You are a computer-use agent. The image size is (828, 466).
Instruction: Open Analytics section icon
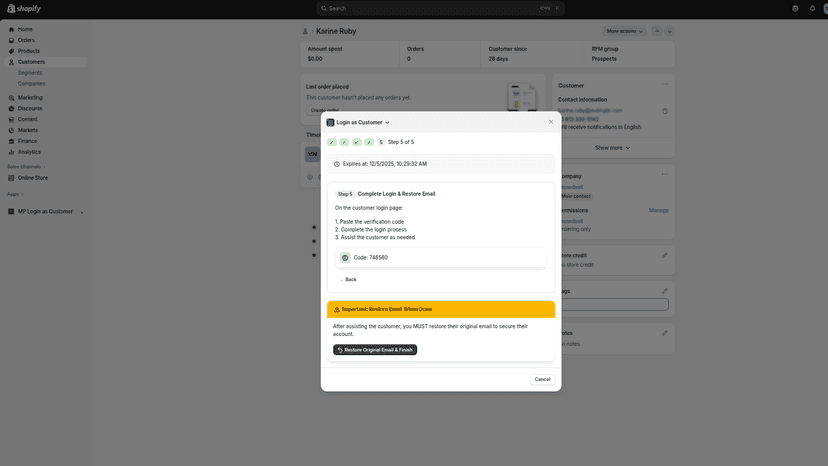(x=11, y=152)
